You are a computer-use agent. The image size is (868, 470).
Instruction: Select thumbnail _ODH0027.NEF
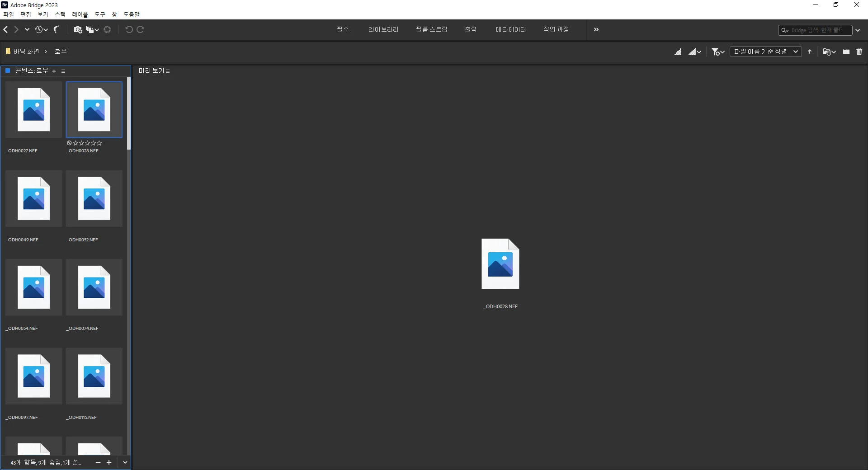34,110
